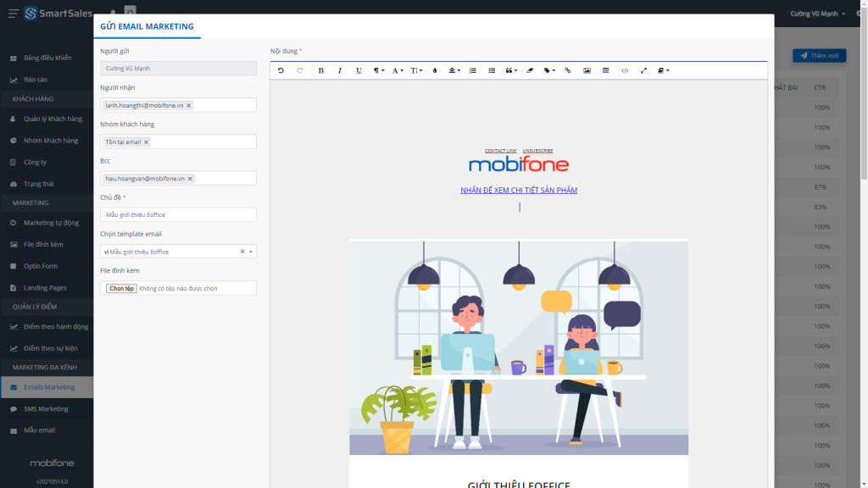
Task: Open 'Nhóm khách hàng' in sidebar
Action: coord(51,141)
